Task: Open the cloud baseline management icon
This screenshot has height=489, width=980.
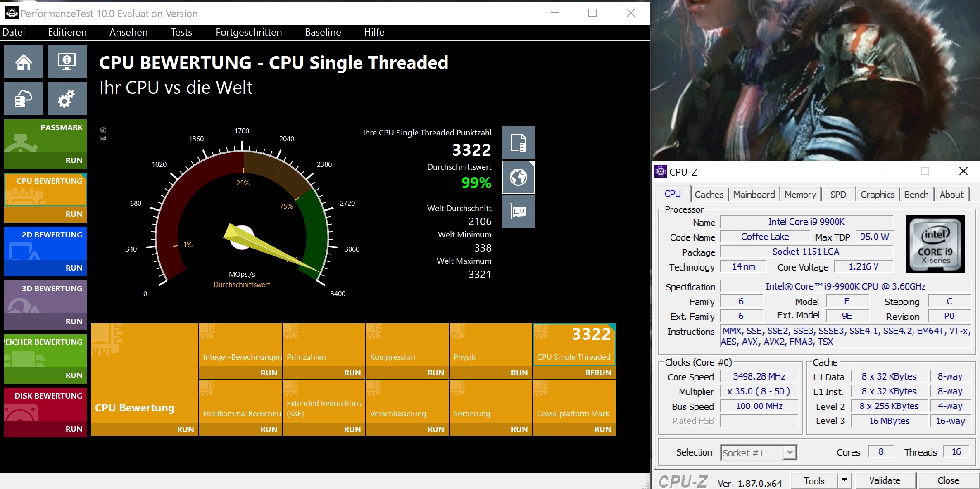Action: 24,99
